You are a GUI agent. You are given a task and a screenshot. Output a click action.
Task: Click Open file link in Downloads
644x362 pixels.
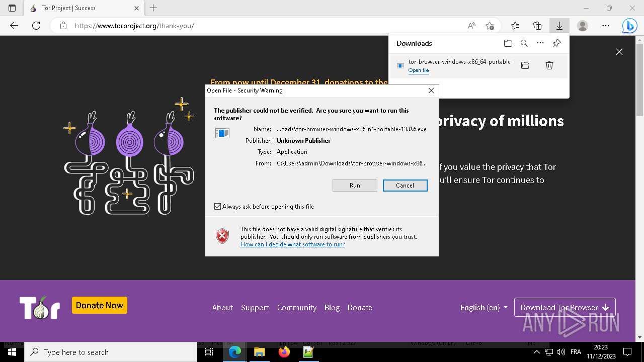tap(419, 70)
